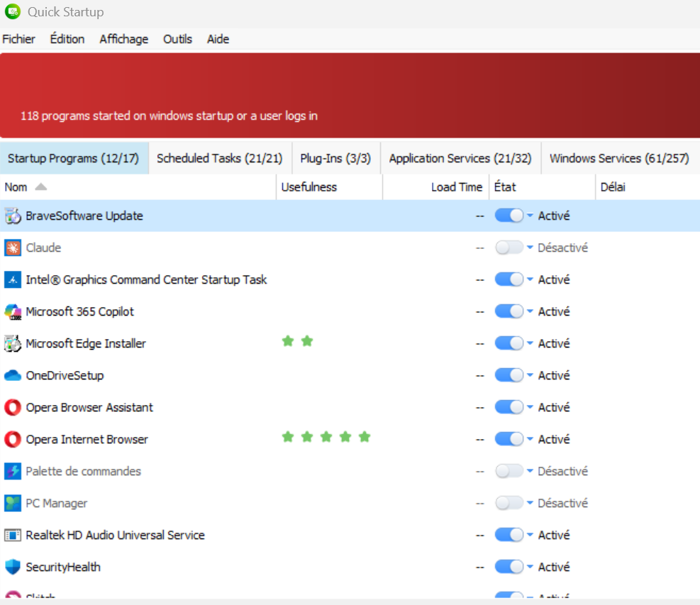Enable Palette de commandes toggle
Viewport: 700px width, 605px height.
pos(509,471)
